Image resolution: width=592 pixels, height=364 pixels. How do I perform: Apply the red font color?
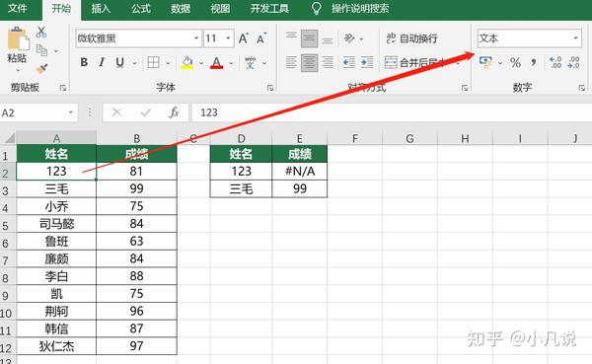tap(216, 63)
